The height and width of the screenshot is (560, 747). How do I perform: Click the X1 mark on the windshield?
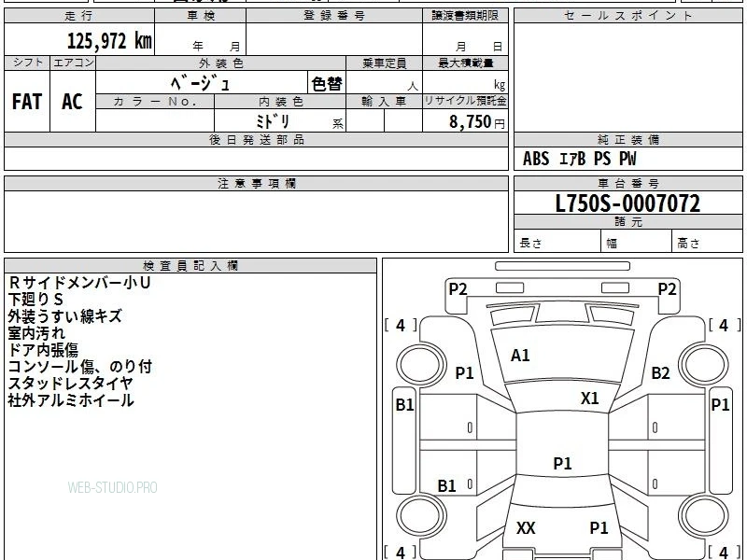coord(590,399)
